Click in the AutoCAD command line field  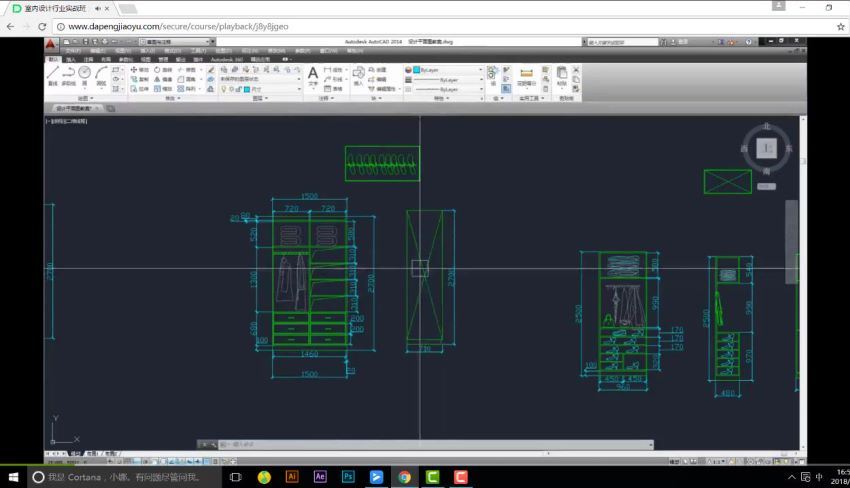pyautogui.click(x=434, y=445)
